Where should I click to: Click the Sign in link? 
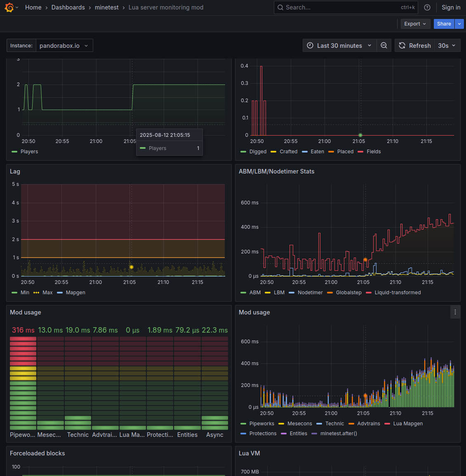click(x=451, y=7)
